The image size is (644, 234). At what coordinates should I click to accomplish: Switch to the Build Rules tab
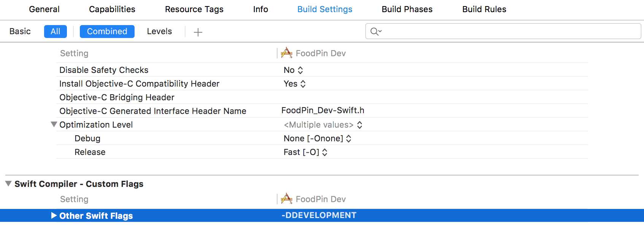484,9
